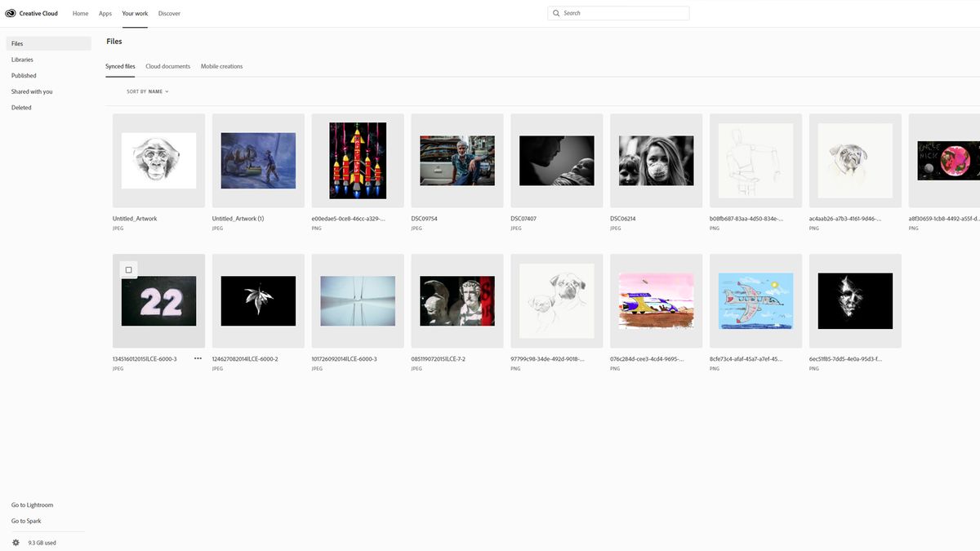Select Published in the sidebar

[23, 75]
